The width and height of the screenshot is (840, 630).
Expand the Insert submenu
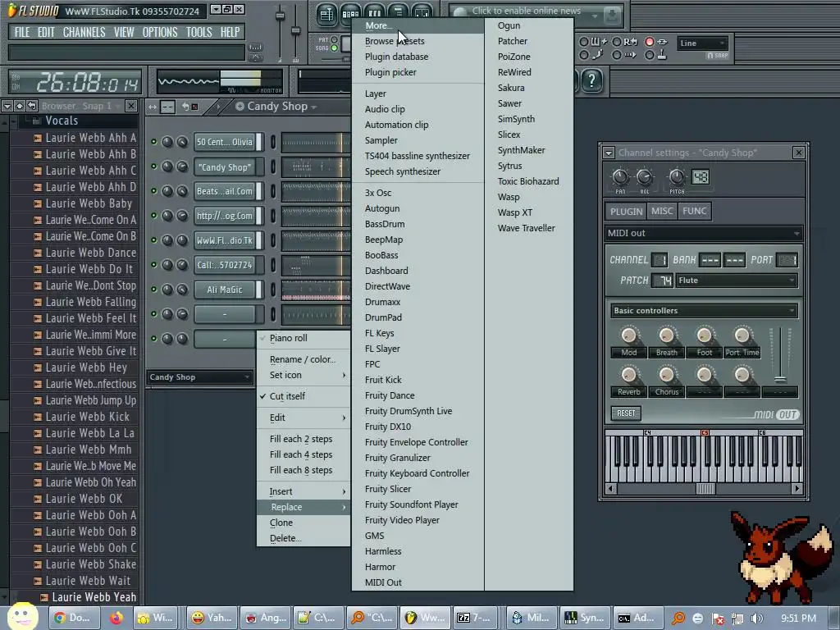click(x=304, y=491)
